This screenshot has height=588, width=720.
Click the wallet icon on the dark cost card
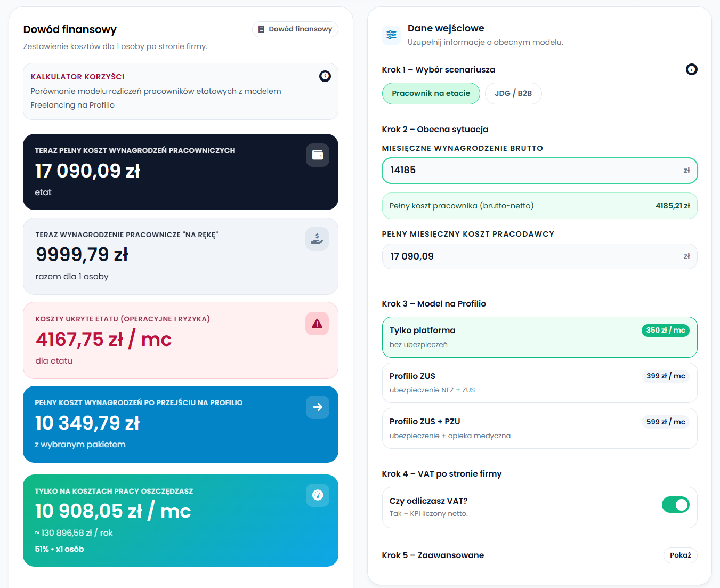coord(318,155)
